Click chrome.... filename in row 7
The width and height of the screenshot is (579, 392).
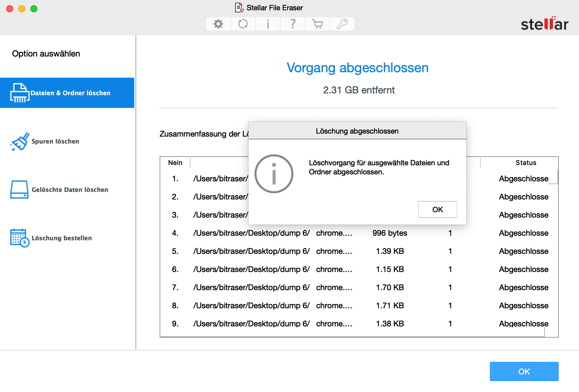pos(334,287)
